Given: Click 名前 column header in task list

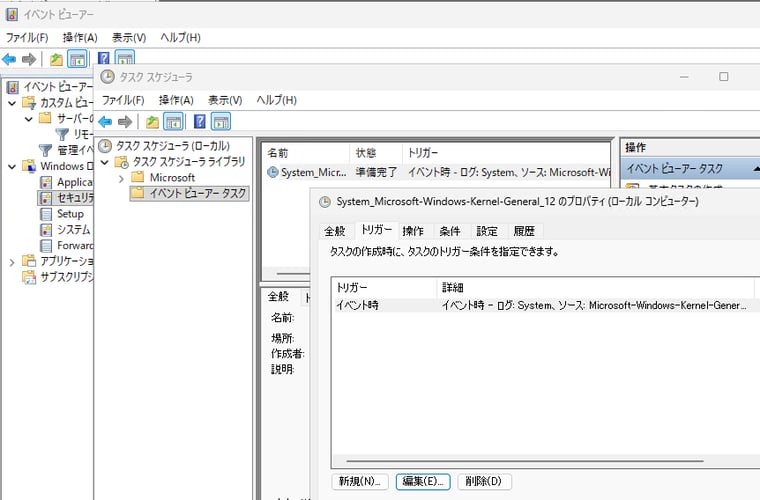Looking at the screenshot, I should 306,153.
